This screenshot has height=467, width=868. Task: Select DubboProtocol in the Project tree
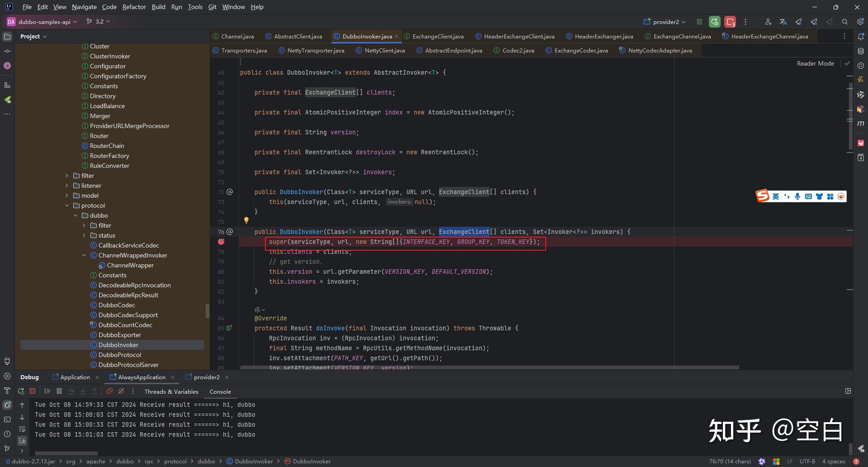click(120, 355)
